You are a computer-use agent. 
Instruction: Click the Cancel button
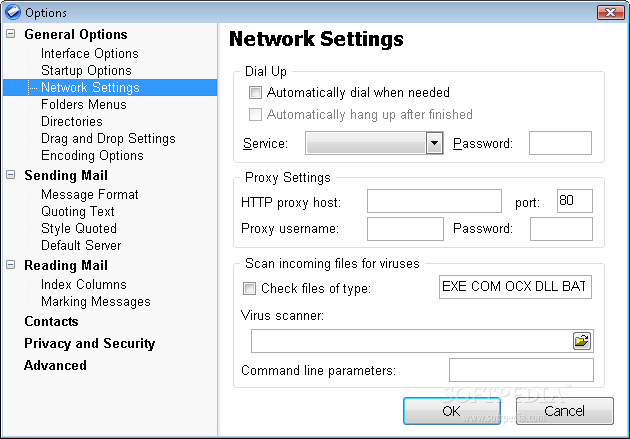point(565,411)
